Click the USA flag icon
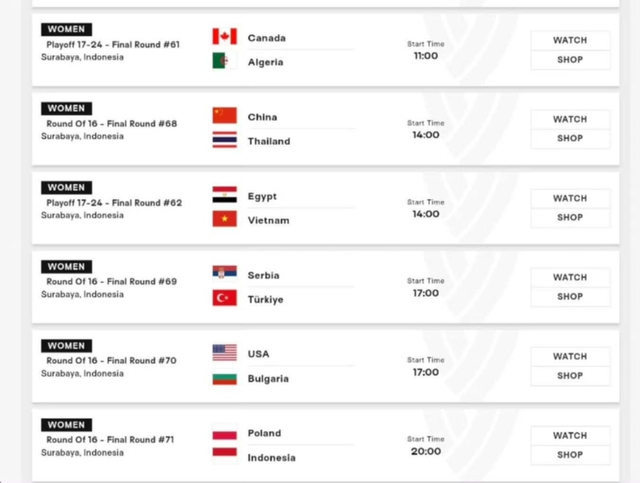Image resolution: width=640 pixels, height=483 pixels. [224, 353]
